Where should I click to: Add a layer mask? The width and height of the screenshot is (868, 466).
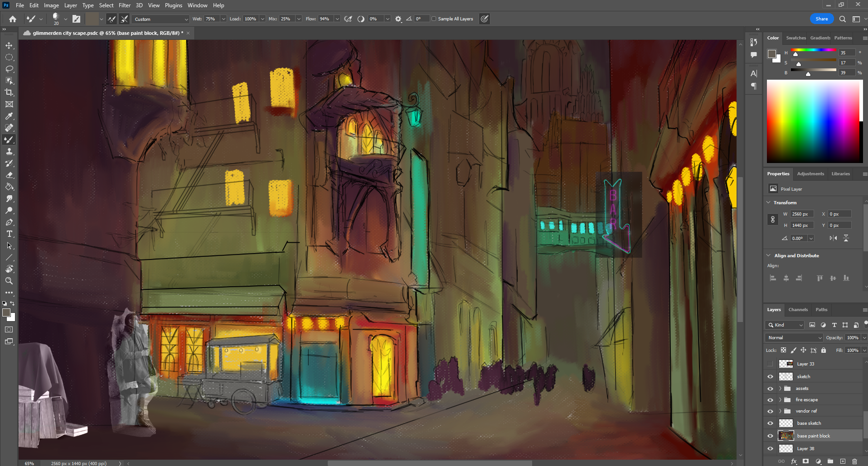805,461
